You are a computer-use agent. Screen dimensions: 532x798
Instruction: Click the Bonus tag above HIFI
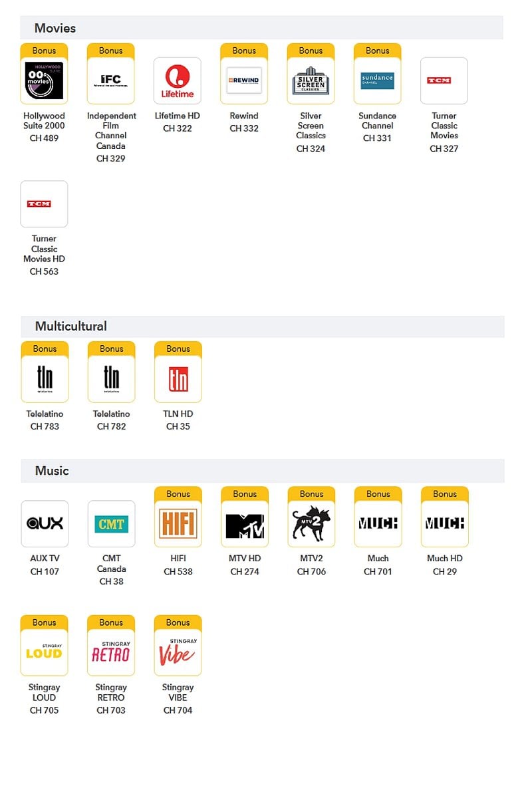pos(178,493)
